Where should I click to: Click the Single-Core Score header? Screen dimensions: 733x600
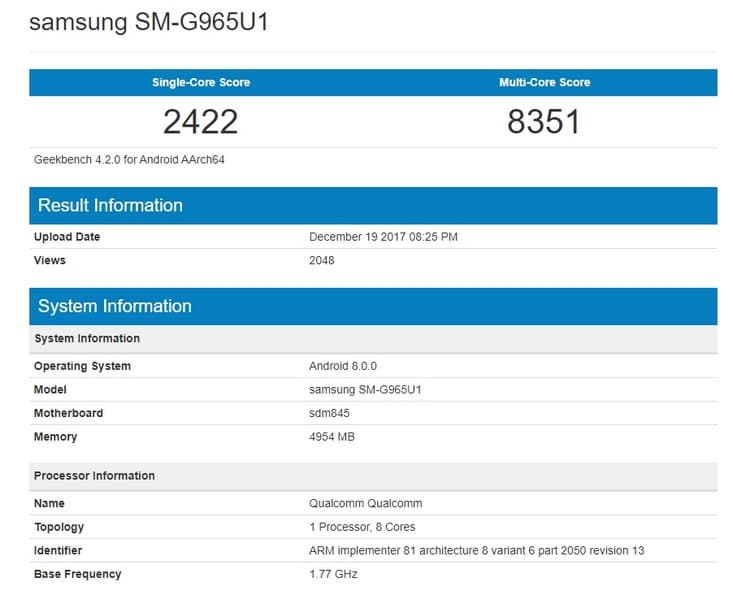pos(201,83)
